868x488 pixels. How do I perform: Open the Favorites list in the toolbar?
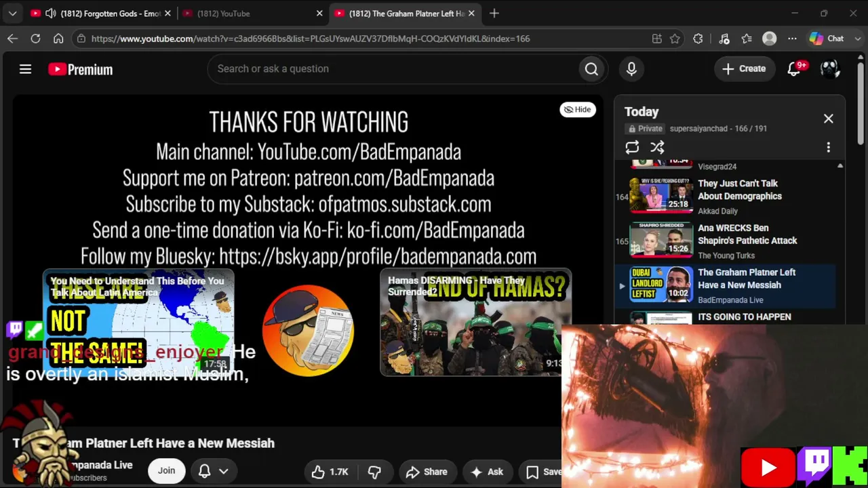pos(747,39)
